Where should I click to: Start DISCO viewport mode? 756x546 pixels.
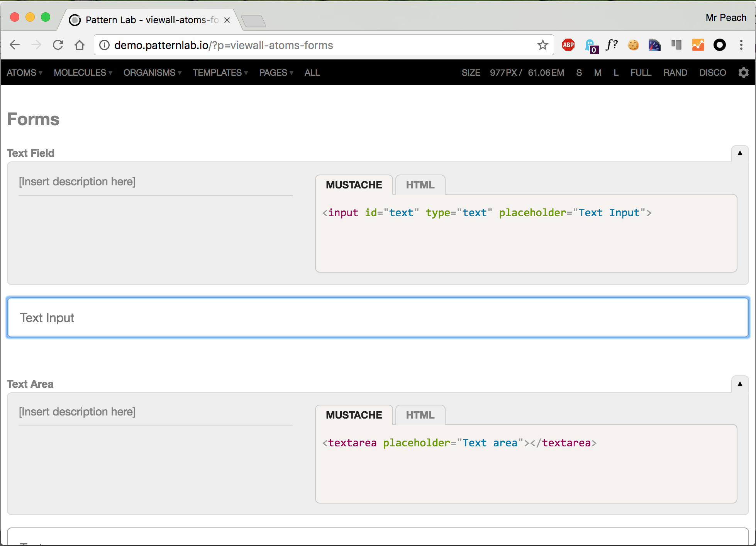[x=713, y=73]
